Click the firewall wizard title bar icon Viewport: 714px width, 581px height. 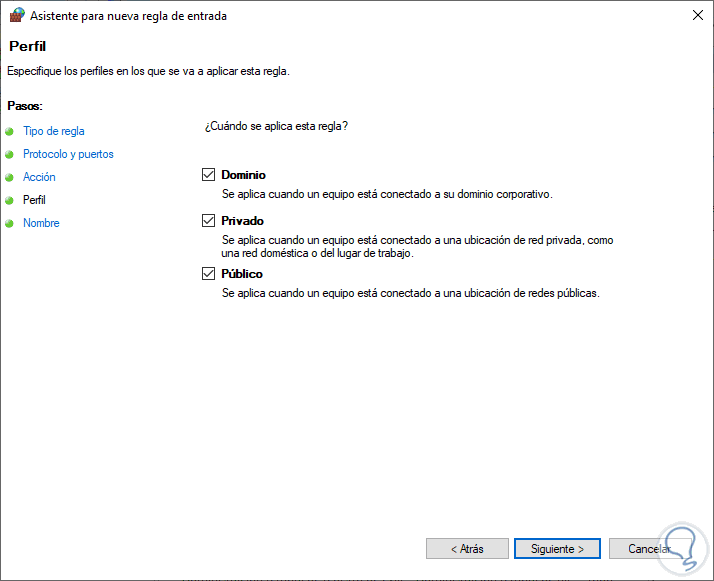pos(15,16)
